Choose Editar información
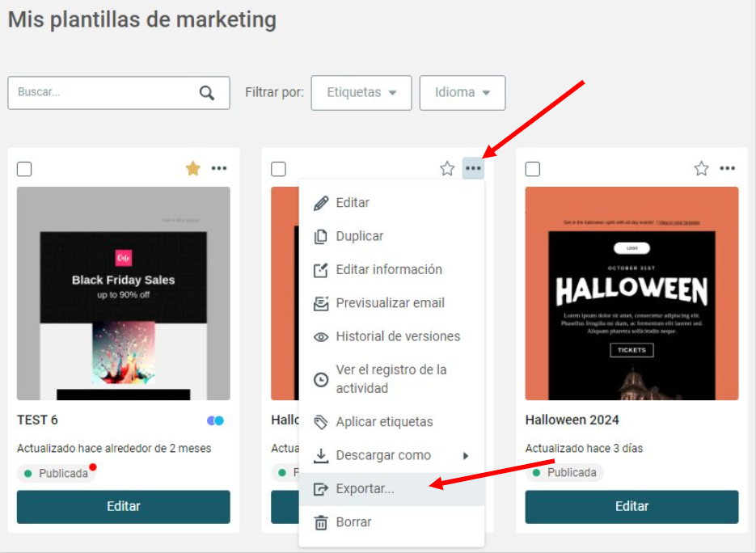This screenshot has height=553, width=756. tap(391, 269)
